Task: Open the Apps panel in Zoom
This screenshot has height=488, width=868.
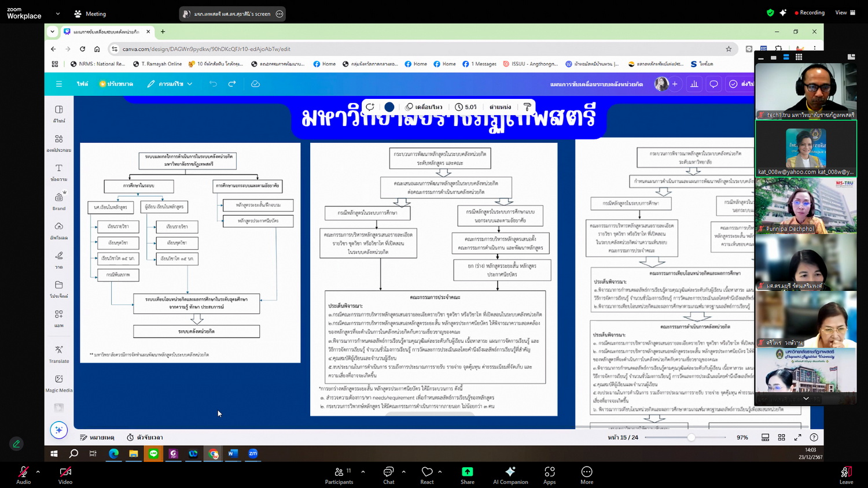Action: tap(549, 475)
